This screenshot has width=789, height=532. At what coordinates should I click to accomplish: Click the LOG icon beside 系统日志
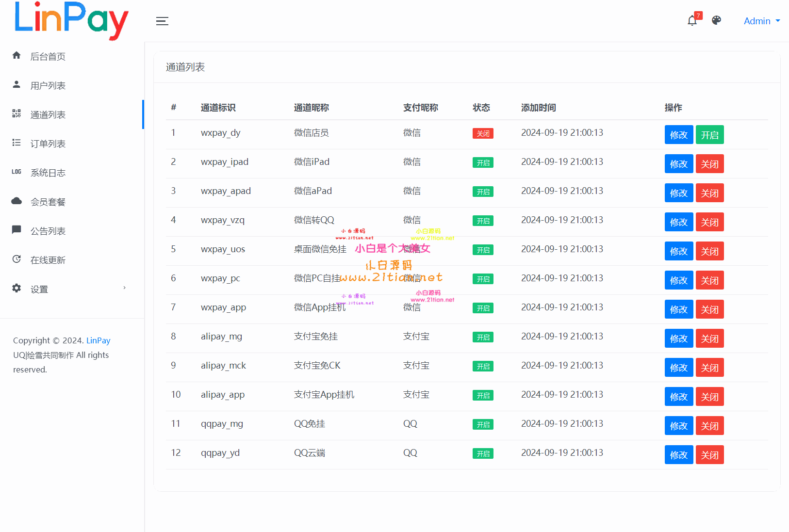[x=16, y=172]
